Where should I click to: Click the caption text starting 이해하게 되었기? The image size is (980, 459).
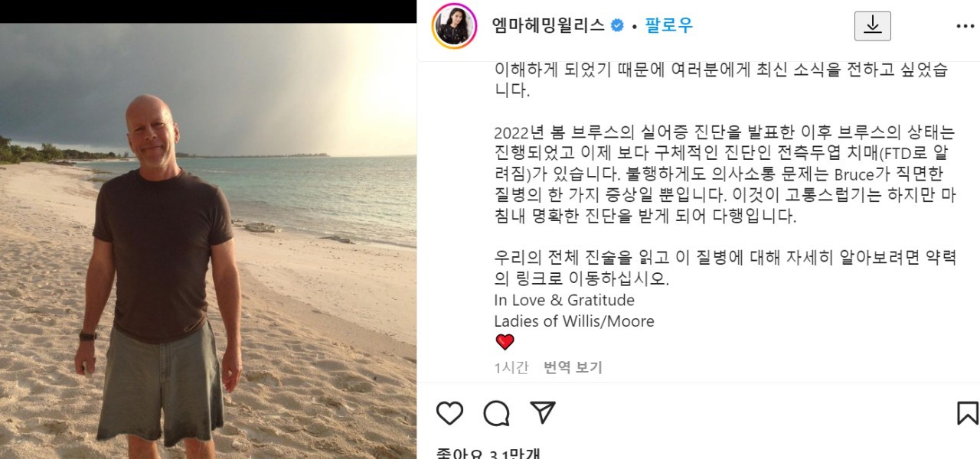click(x=720, y=80)
